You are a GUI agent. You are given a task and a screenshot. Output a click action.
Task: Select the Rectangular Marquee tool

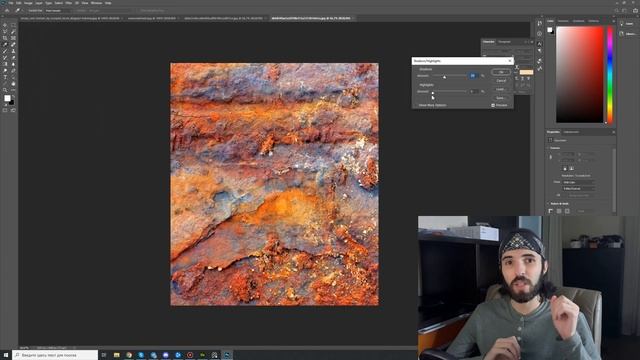13,25
